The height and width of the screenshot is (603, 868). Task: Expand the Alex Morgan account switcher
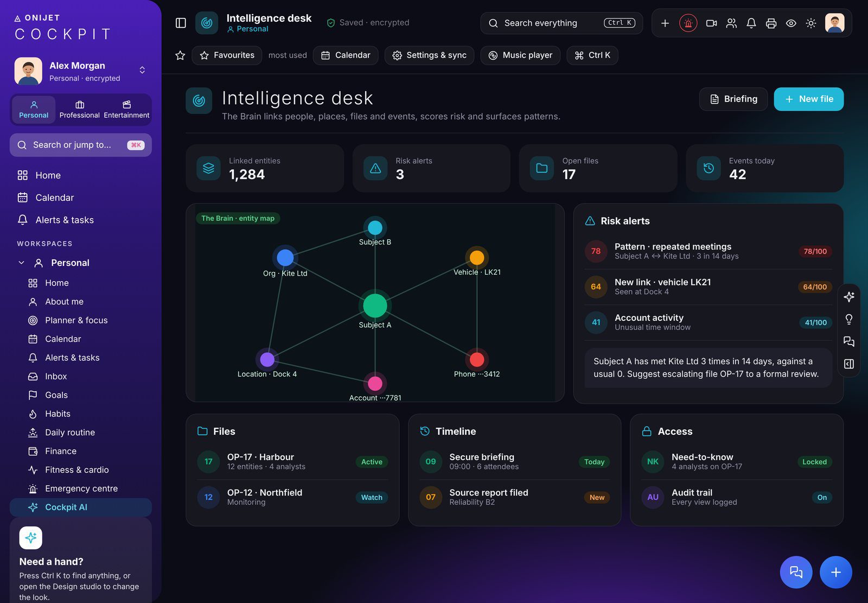142,70
